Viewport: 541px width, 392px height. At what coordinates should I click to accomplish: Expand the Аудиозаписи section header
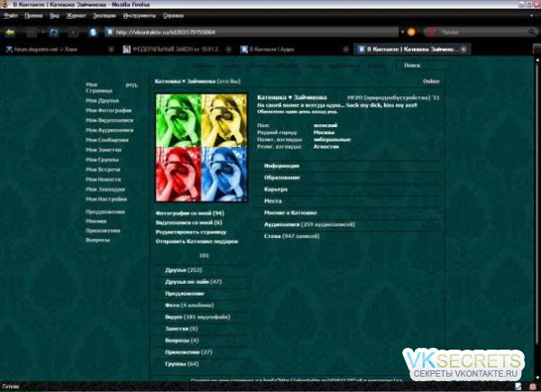[350, 224]
